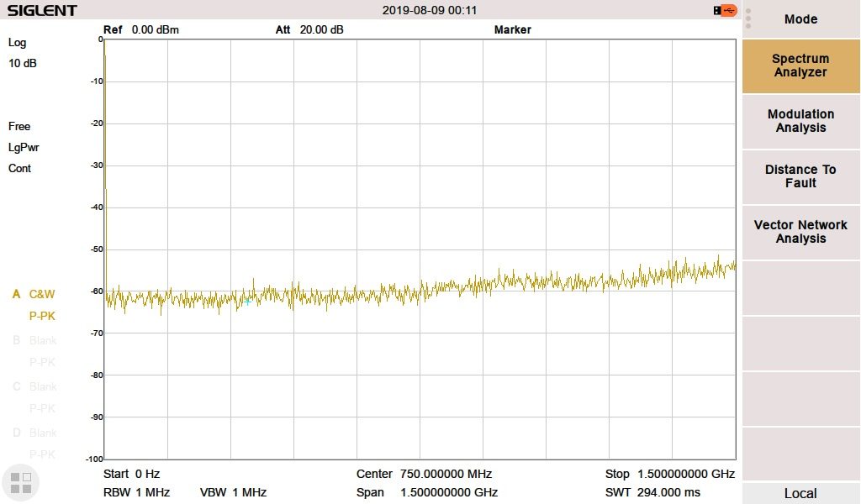Click the Span 1.500000000 GHz value
861x504 pixels.
tap(427, 492)
